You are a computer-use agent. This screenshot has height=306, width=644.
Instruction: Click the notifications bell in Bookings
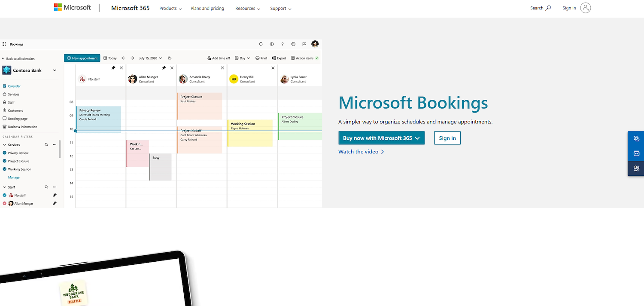[261, 44]
